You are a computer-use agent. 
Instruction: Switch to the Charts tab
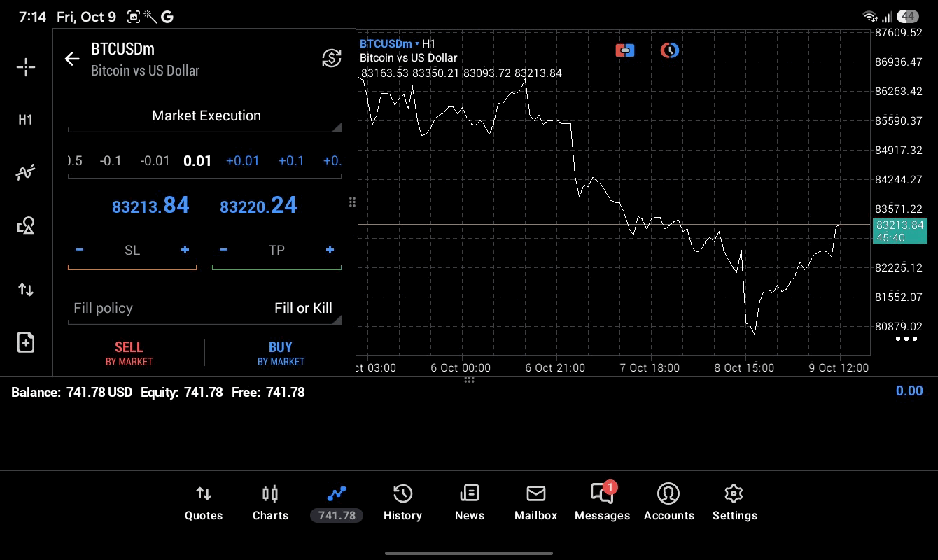pos(270,503)
